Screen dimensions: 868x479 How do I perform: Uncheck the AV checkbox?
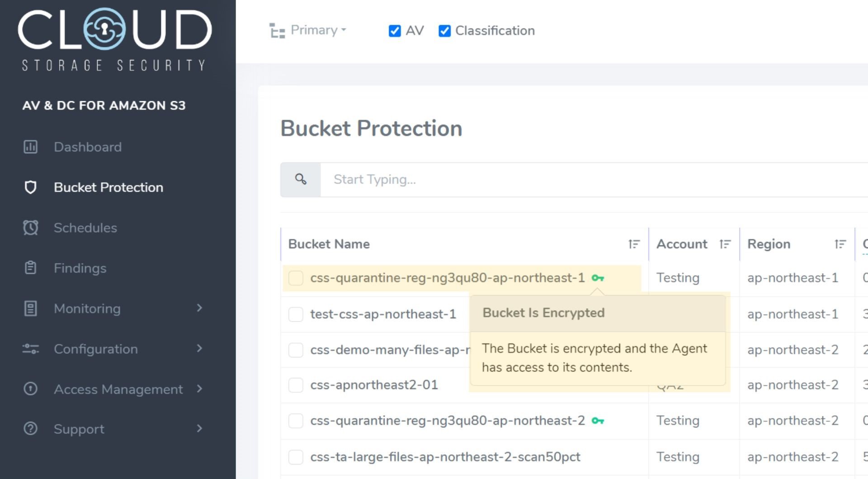pyautogui.click(x=395, y=31)
